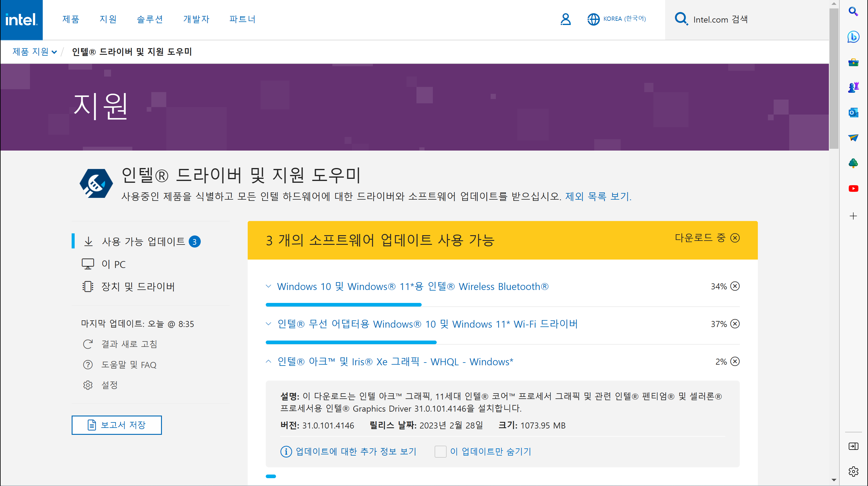The image size is (868, 486).
Task: Collapse the Arc and Iris Xe graphics details
Action: tap(268, 361)
